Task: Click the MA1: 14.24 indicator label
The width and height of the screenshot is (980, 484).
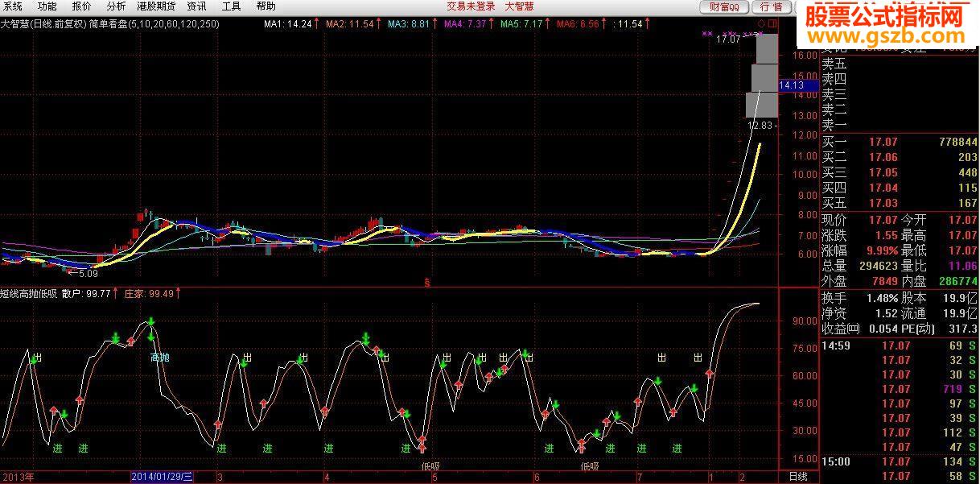Action: click(x=288, y=24)
